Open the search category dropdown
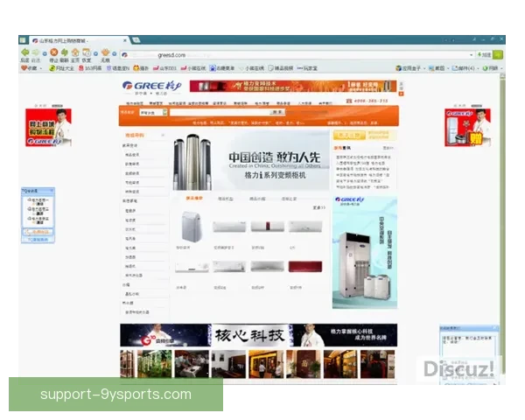The height and width of the screenshot is (420, 525). coord(153,113)
